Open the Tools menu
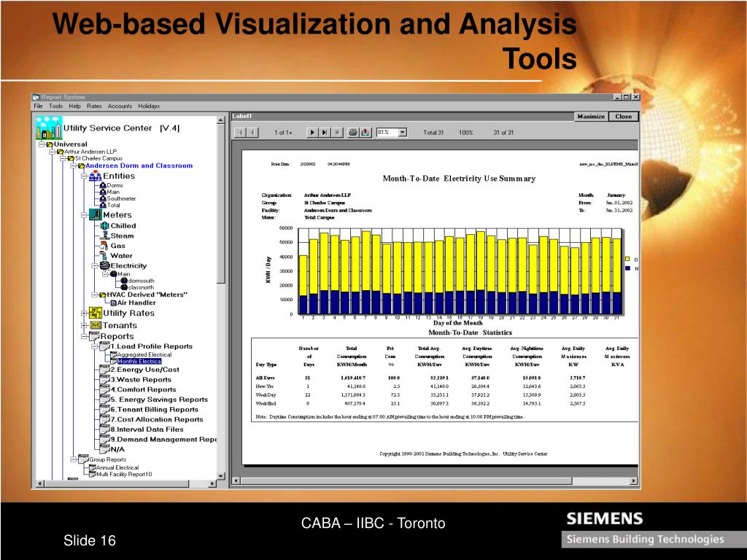747x560 pixels. pyautogui.click(x=55, y=106)
